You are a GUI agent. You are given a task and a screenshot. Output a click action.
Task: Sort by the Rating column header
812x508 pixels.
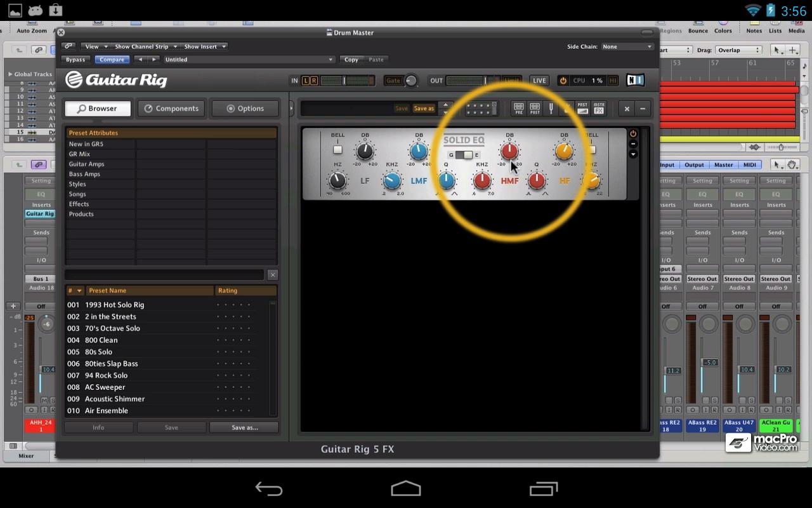tap(246, 290)
